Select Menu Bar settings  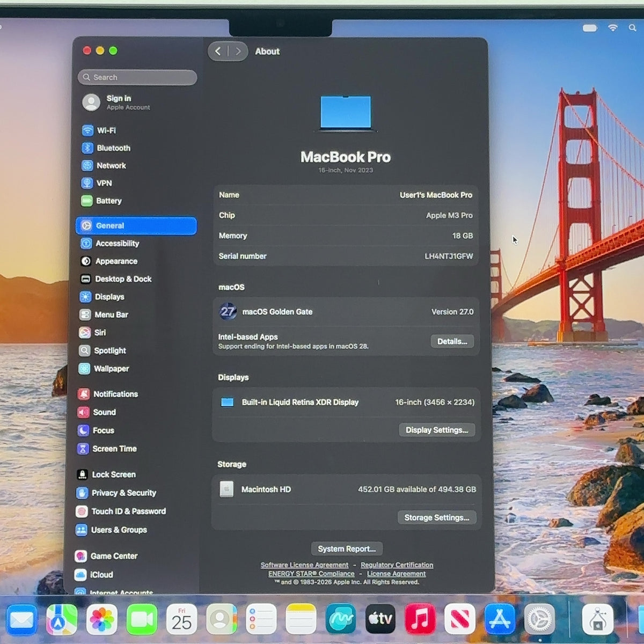(137, 315)
